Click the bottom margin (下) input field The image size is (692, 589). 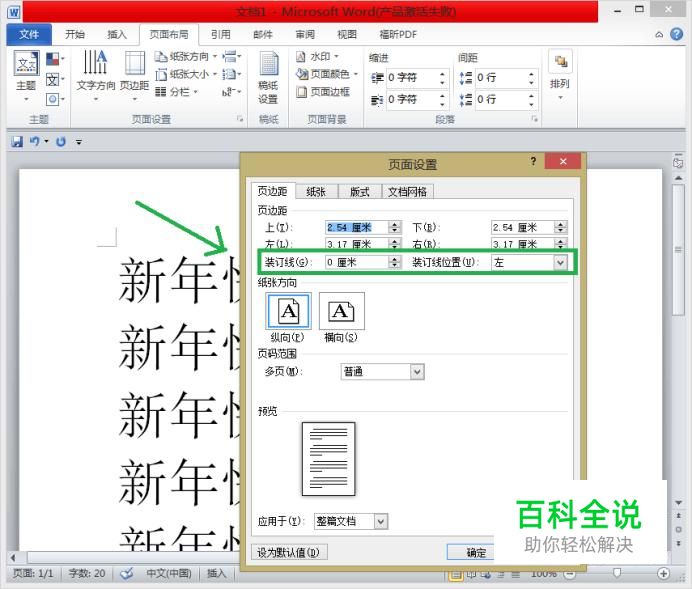tap(522, 227)
